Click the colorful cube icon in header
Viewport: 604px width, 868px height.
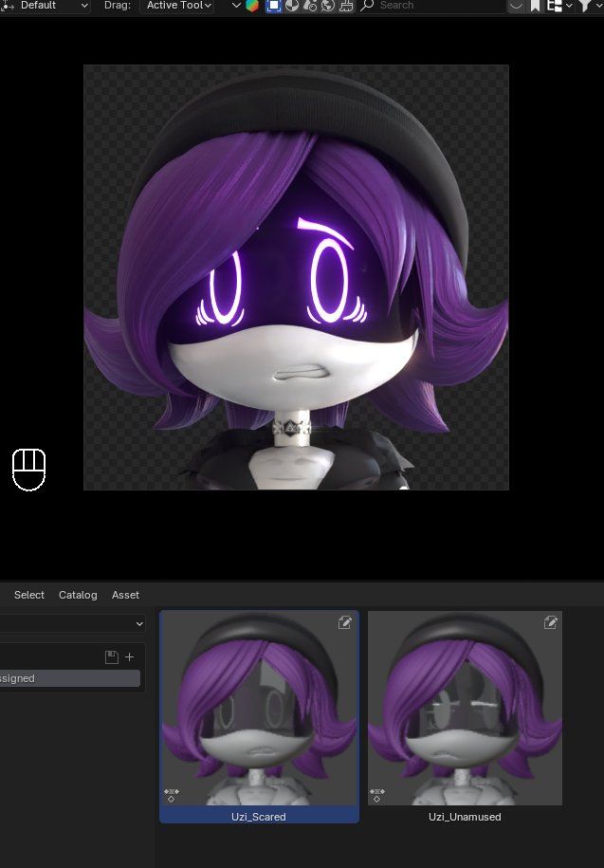coord(252,6)
